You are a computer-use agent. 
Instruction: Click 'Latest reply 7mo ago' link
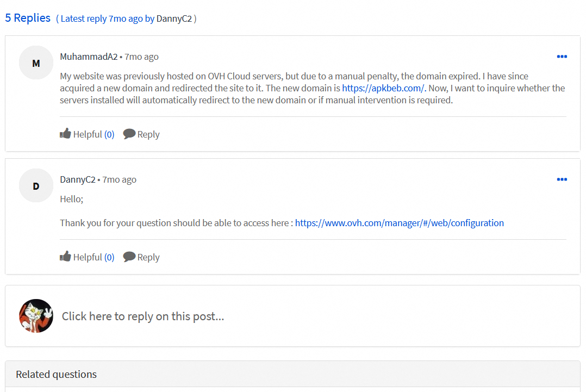tap(102, 18)
